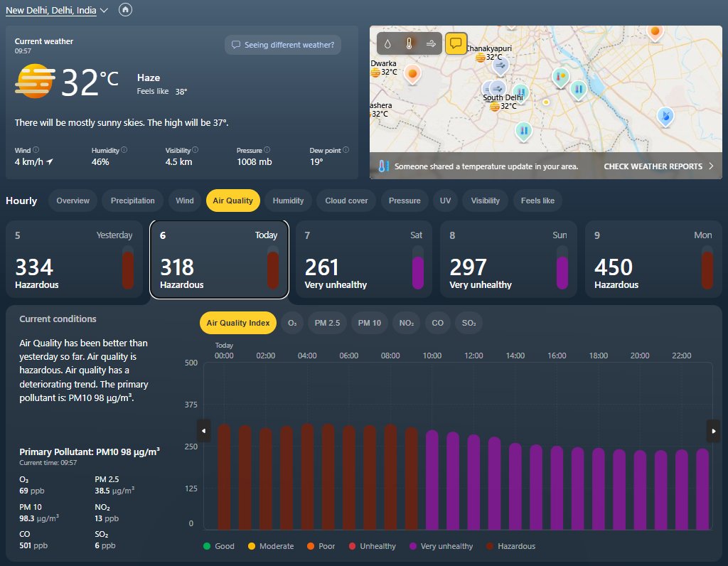Select the SO₂ pollutant chart filter

[x=469, y=323]
